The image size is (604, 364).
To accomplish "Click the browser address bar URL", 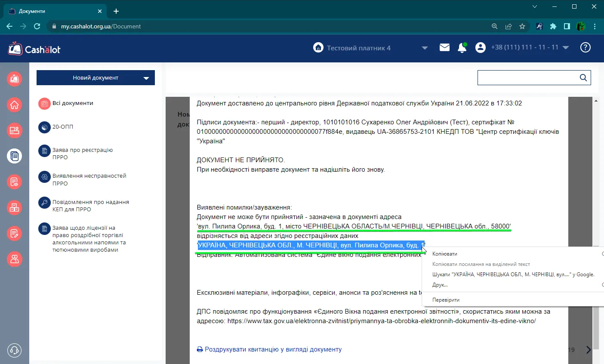I will point(101,26).
